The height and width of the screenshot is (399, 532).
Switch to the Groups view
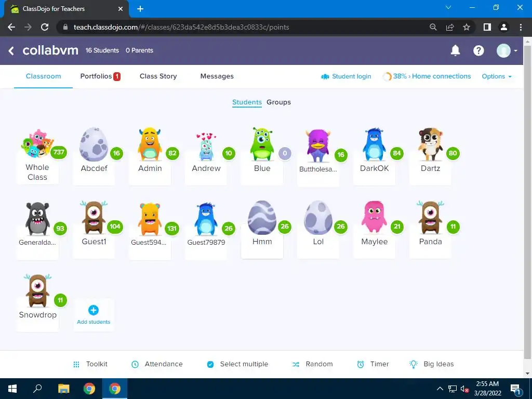click(x=278, y=102)
